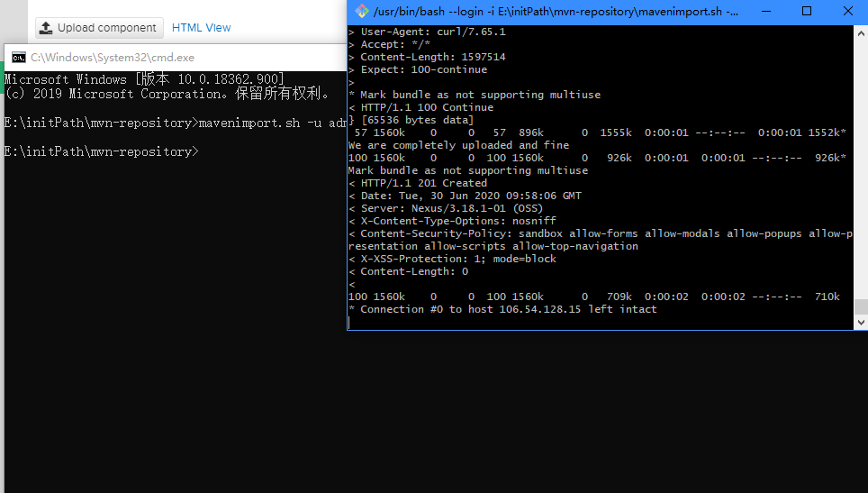Close the bash mavenimport.sh window
Viewport: 868px width, 493px height.
click(847, 11)
